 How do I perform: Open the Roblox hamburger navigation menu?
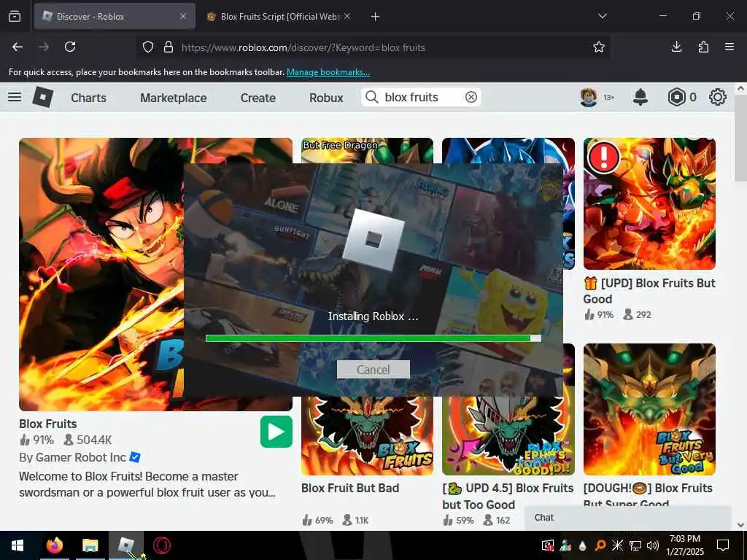[x=15, y=97]
